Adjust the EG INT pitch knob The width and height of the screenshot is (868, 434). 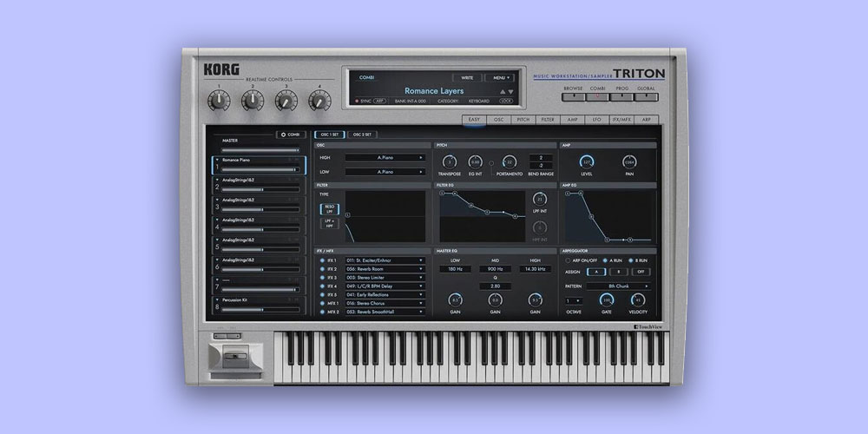click(x=475, y=161)
